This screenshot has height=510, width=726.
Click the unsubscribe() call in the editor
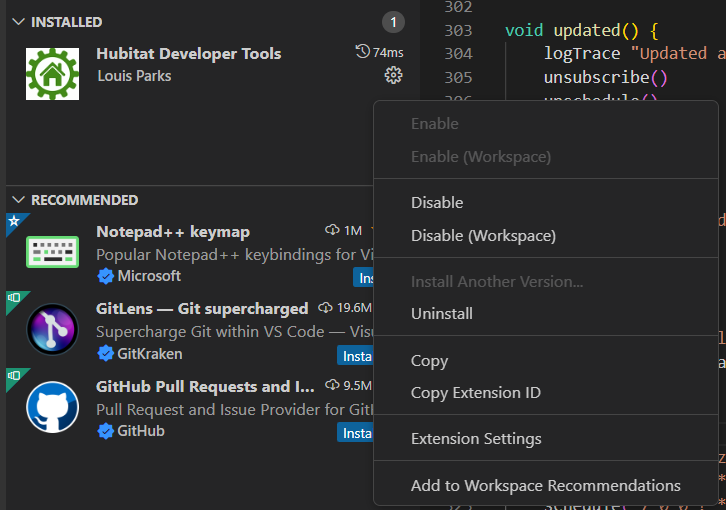tap(605, 77)
